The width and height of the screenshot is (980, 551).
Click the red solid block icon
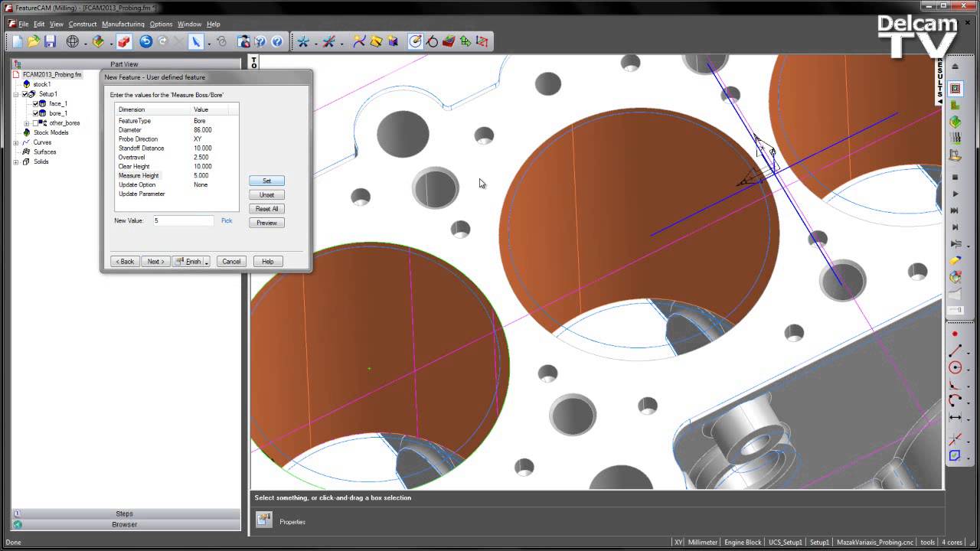[449, 41]
